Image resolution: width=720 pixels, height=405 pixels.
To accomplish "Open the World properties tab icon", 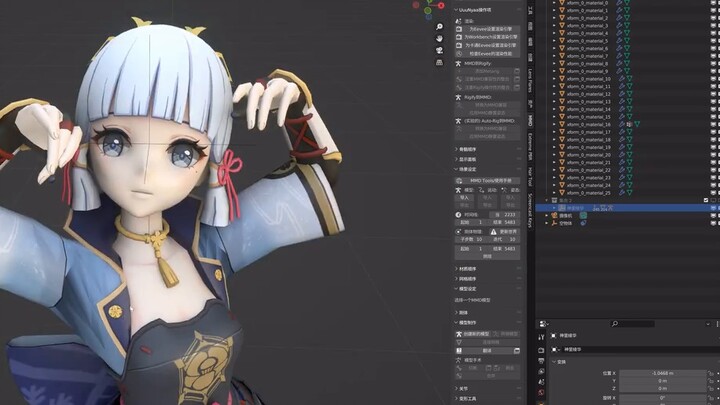I will (x=541, y=393).
